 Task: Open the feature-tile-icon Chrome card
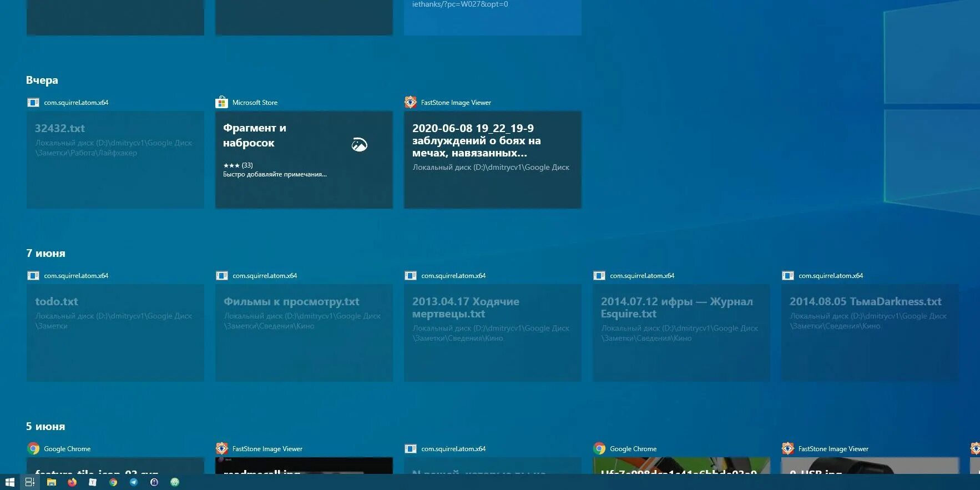pyautogui.click(x=115, y=466)
